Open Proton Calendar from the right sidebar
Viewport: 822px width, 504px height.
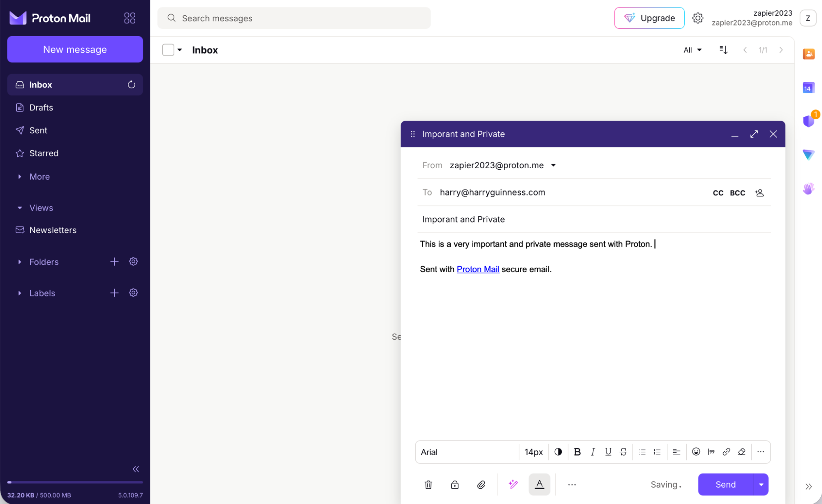click(x=808, y=88)
